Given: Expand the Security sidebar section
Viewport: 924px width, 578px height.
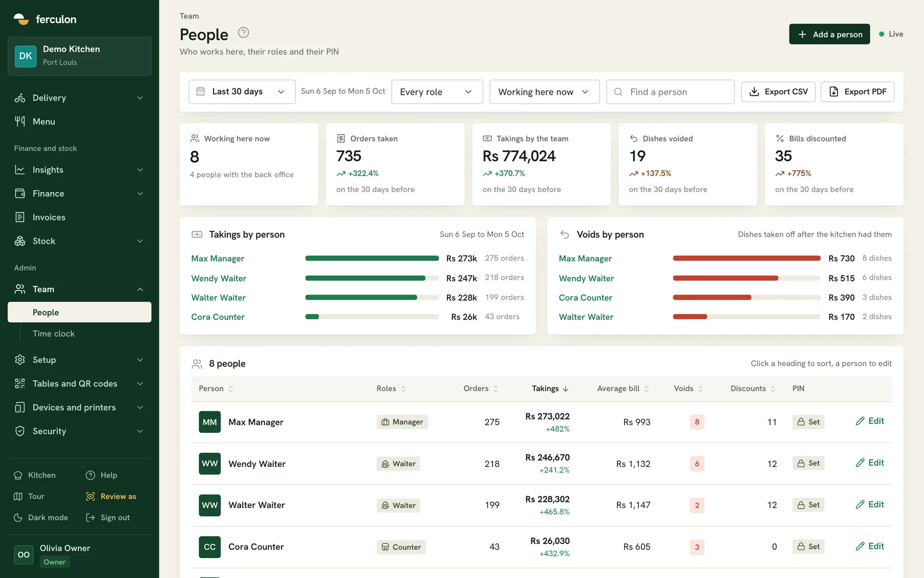Looking at the screenshot, I should coord(79,431).
